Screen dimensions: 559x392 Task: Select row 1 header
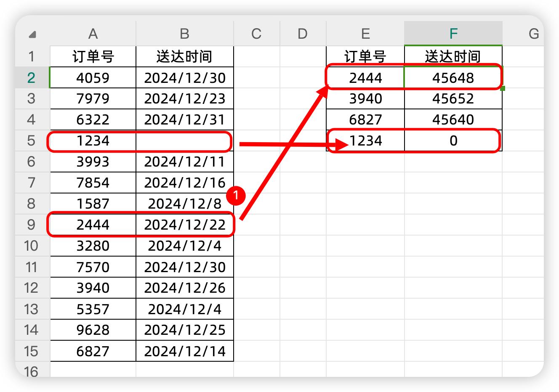point(32,56)
